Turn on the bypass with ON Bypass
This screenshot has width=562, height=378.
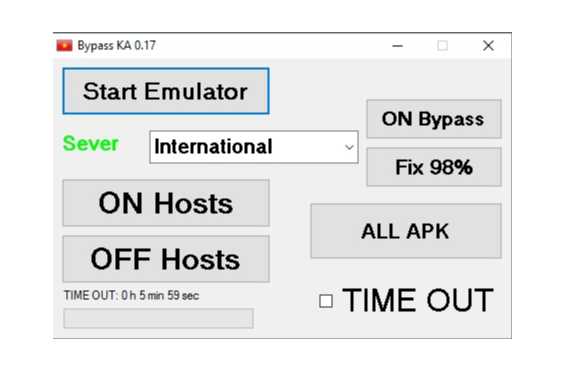[x=434, y=119]
